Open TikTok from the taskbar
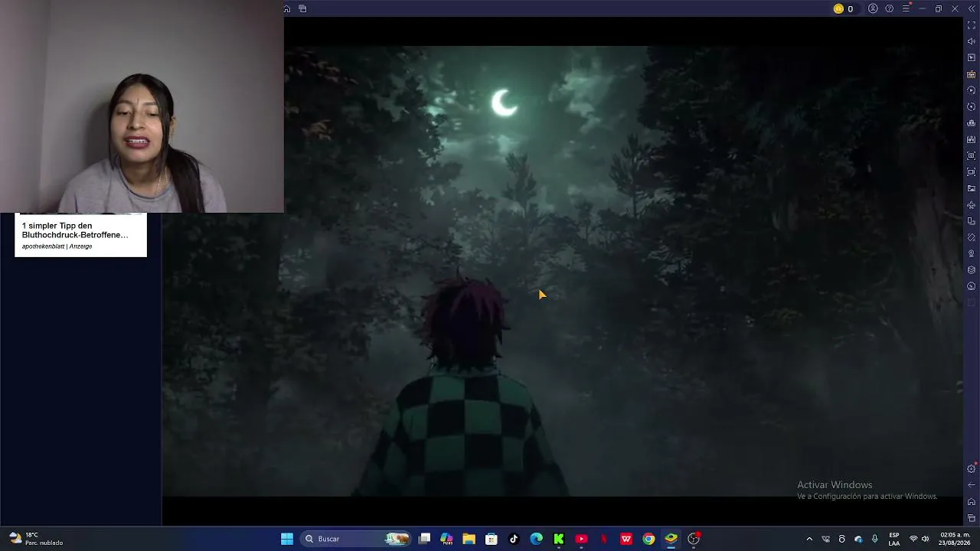Screen dimensions: 980x551 click(514, 539)
